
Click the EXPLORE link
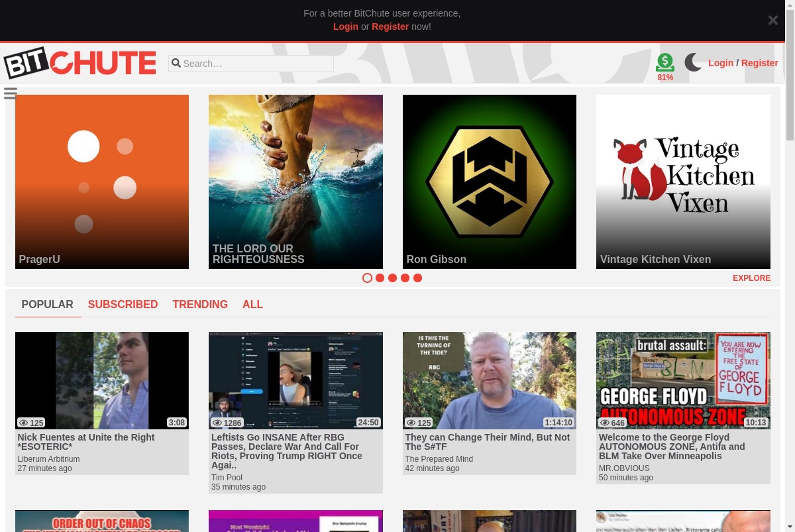[751, 278]
